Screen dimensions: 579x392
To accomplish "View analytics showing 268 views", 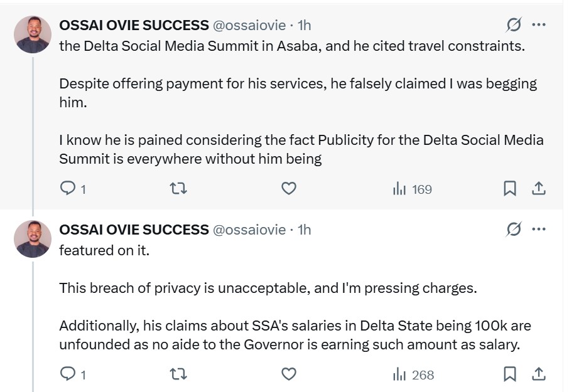I will (413, 375).
